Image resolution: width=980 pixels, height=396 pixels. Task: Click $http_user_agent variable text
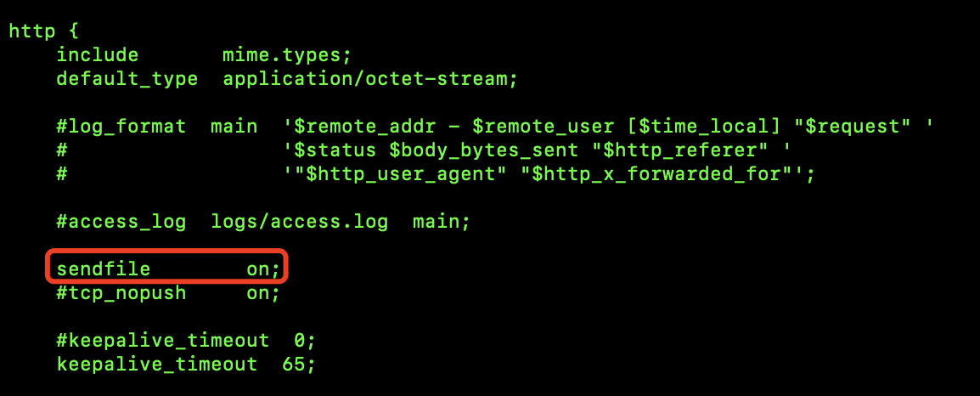(399, 174)
